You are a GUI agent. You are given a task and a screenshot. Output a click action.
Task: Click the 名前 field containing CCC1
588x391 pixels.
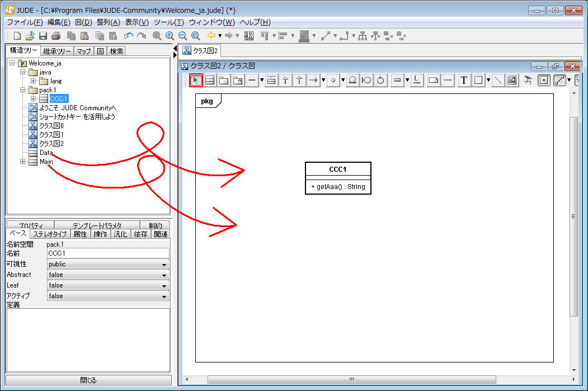tap(107, 253)
